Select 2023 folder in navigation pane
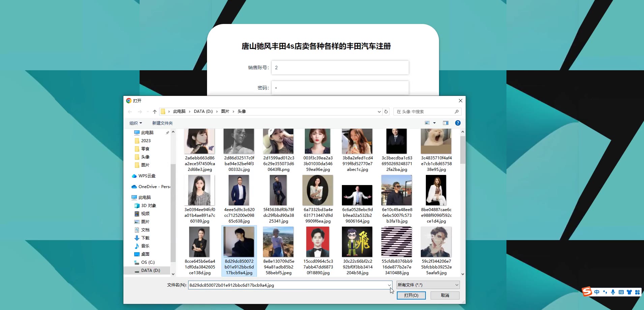This screenshot has width=644, height=310. pyautogui.click(x=146, y=141)
